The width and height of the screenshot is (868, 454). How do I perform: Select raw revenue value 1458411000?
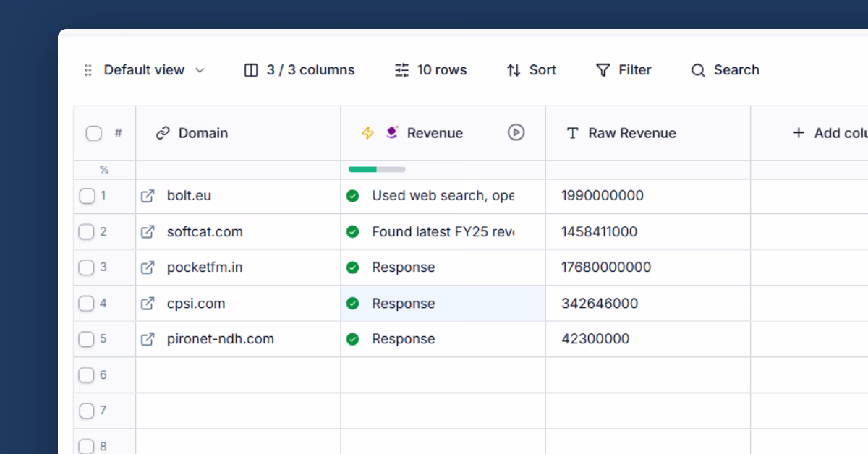[x=600, y=232]
